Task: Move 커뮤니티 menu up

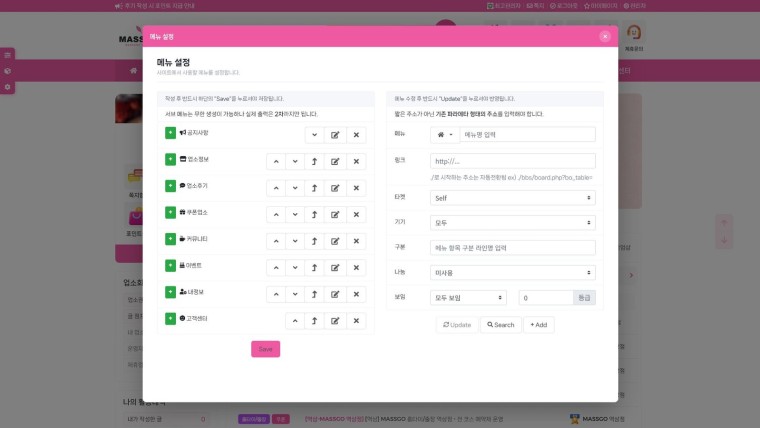Action: [276, 241]
